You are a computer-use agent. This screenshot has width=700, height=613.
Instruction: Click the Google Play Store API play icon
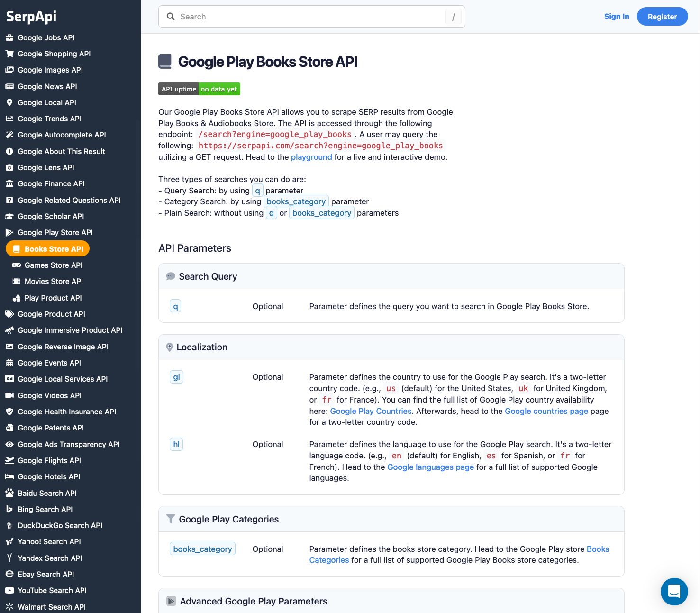click(x=9, y=232)
